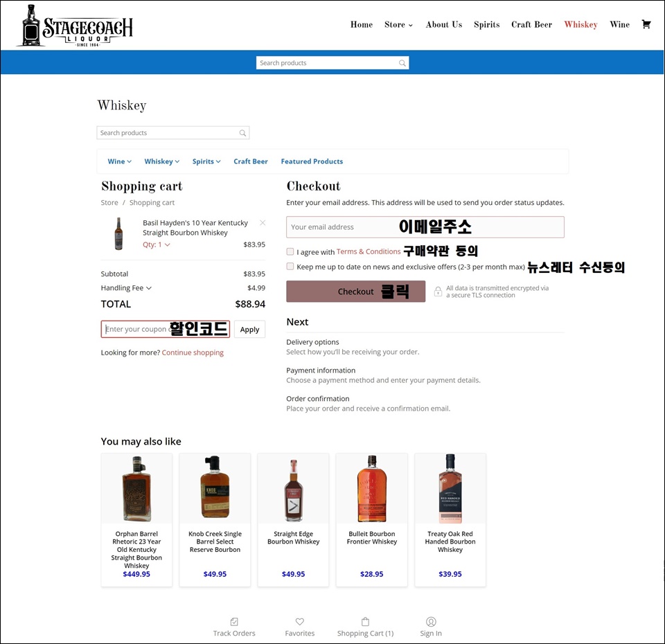The width and height of the screenshot is (665, 644).
Task: Expand the Spirits category dropdown
Action: coord(206,161)
